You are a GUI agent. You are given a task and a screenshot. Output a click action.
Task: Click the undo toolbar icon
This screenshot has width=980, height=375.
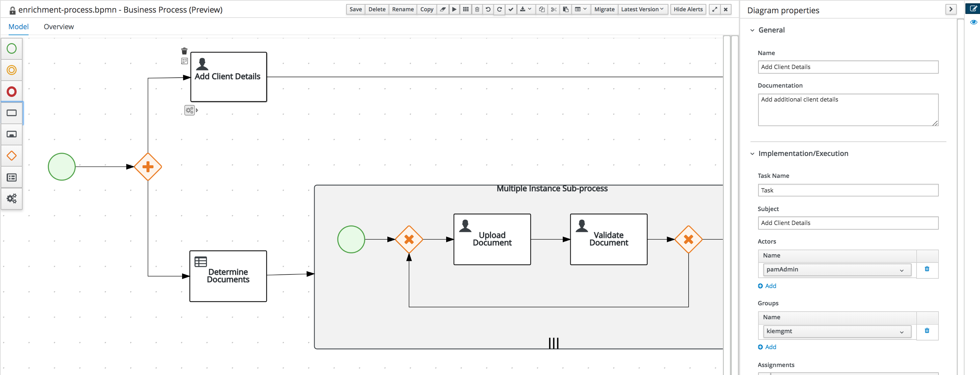click(488, 9)
